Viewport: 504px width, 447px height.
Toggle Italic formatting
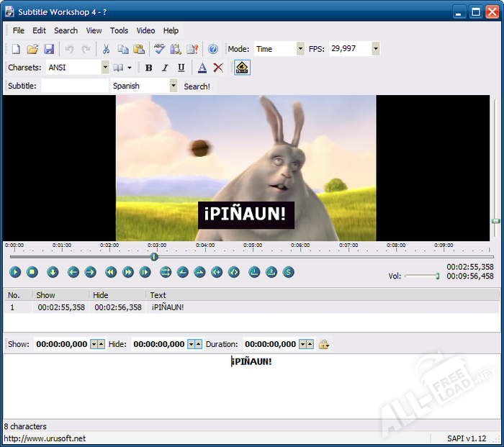point(165,68)
